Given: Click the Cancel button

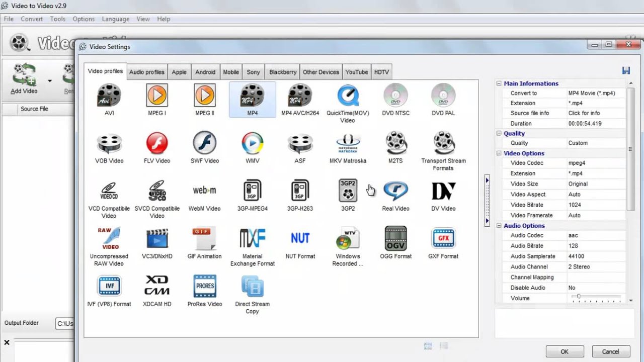Looking at the screenshot, I should click(x=610, y=351).
